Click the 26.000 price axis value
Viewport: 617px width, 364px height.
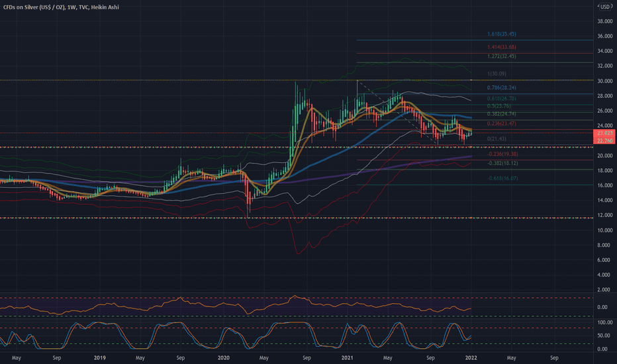(x=605, y=111)
